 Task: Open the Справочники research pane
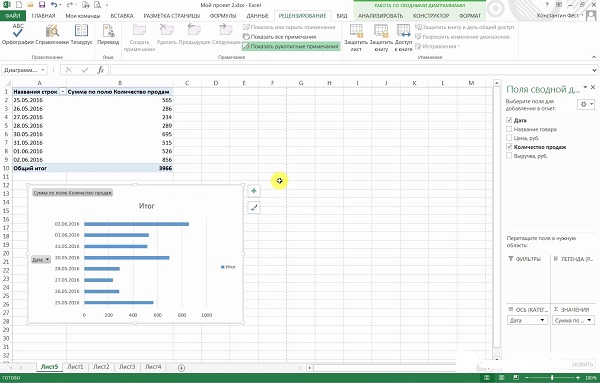click(52, 34)
